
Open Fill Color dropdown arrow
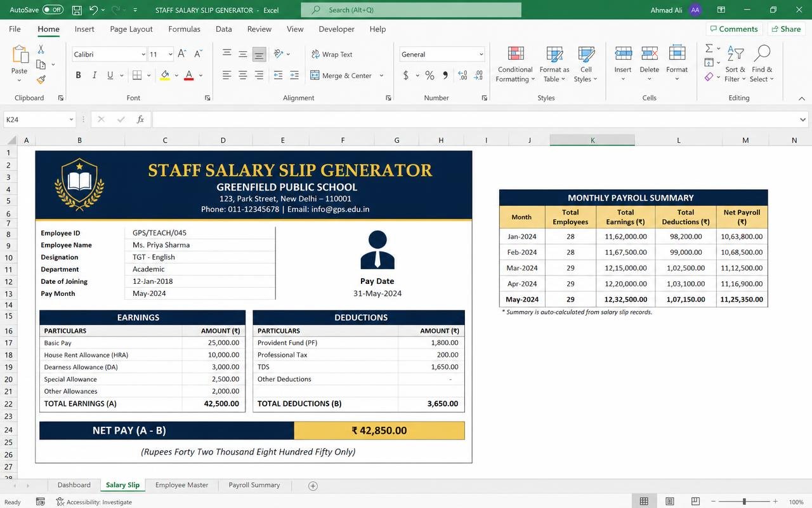pos(176,76)
